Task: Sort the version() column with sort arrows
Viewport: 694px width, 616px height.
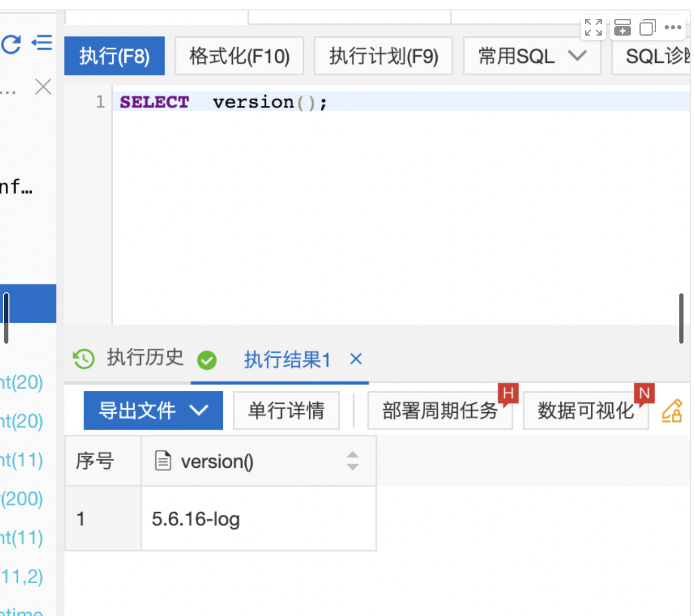Action: [x=353, y=461]
